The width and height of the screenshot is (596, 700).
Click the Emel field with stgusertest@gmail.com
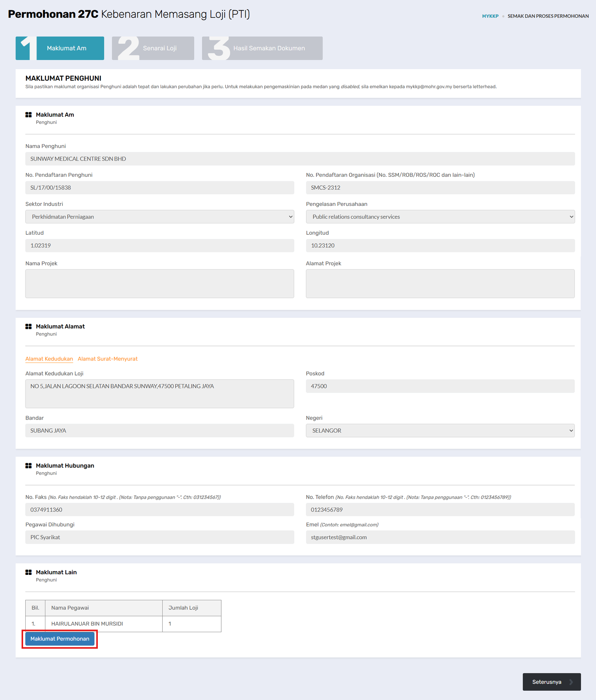pyautogui.click(x=440, y=537)
